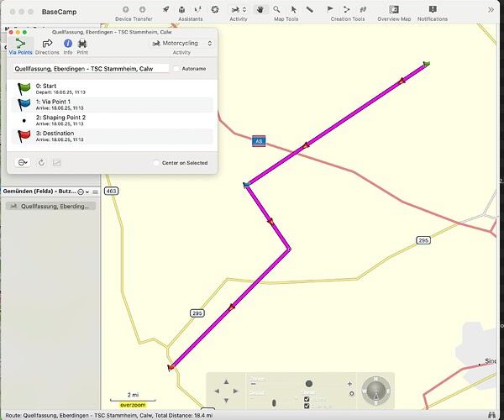Toggle the Labels checkbox under Show
504x420 pixels.
click(x=307, y=399)
